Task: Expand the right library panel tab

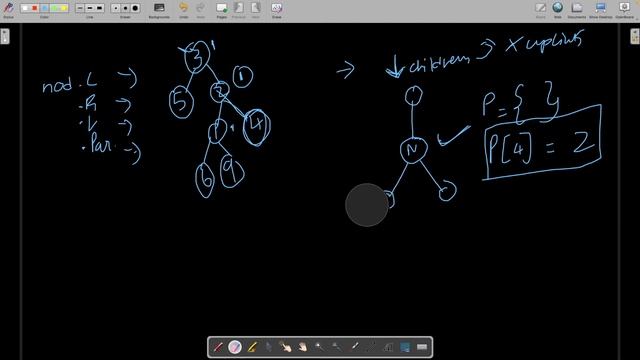Action: click(x=635, y=36)
